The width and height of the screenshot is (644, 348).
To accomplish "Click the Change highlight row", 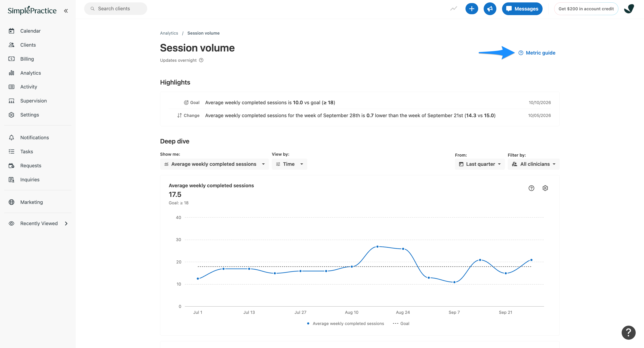I will (359, 115).
